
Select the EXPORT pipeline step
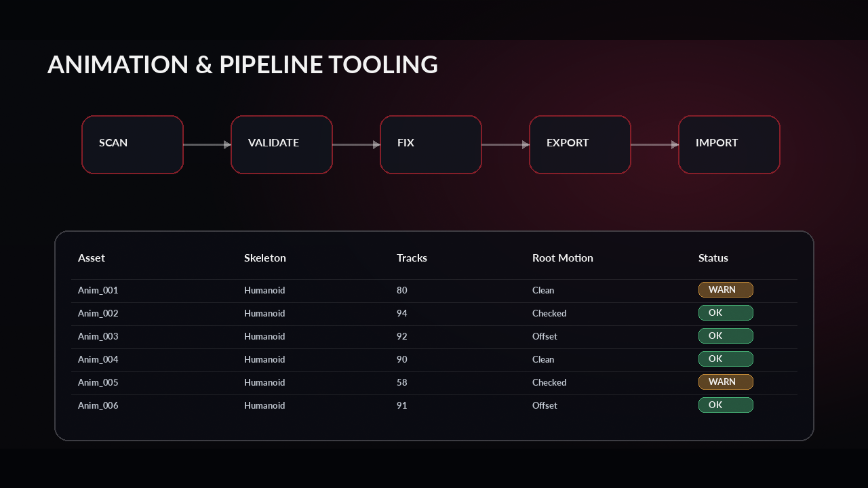[x=580, y=144]
